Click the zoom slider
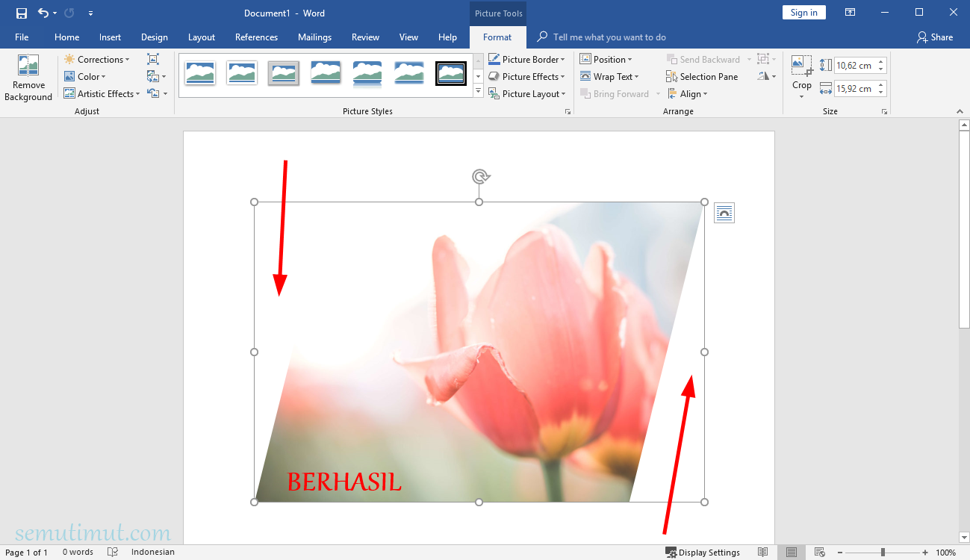 tap(883, 553)
